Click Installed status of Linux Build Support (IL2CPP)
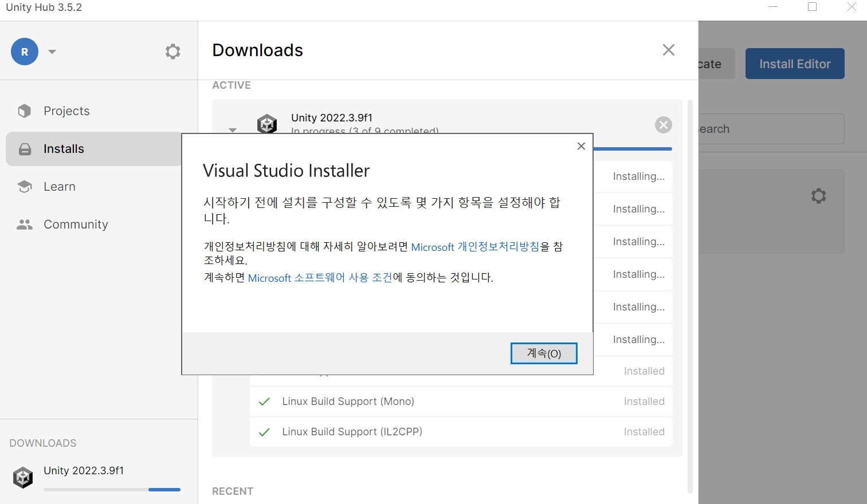 point(644,432)
